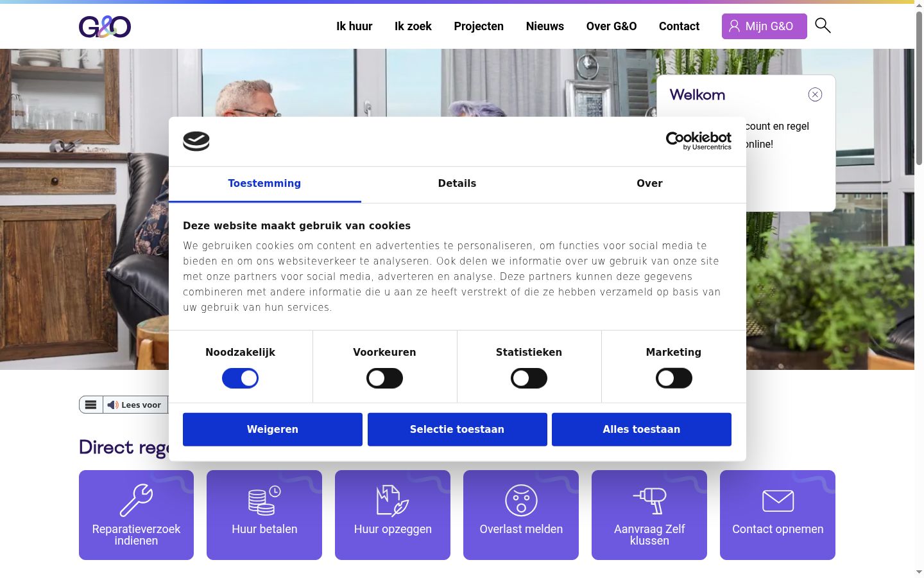Enable the Voorkeuren cookie switch
Viewport: 924px width, 578px height.
click(x=384, y=378)
